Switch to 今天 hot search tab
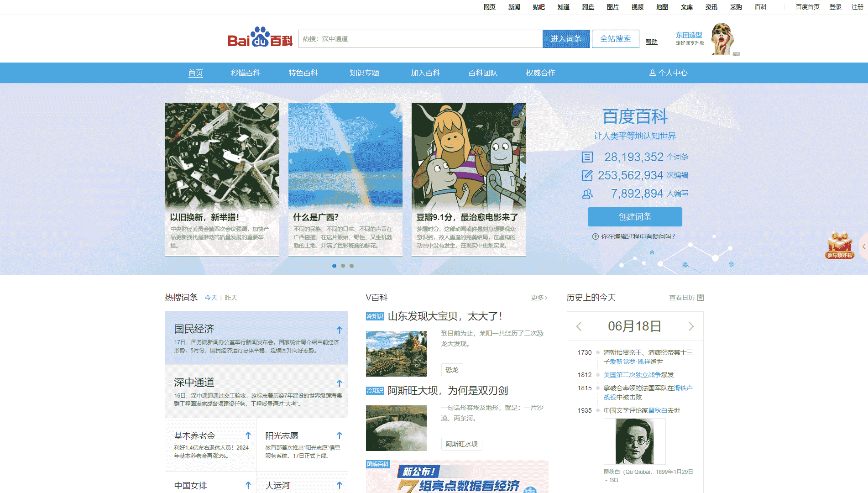 (211, 298)
